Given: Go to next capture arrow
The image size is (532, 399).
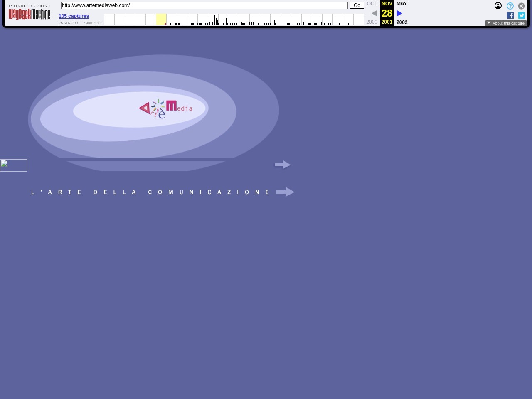Looking at the screenshot, I should (399, 13).
